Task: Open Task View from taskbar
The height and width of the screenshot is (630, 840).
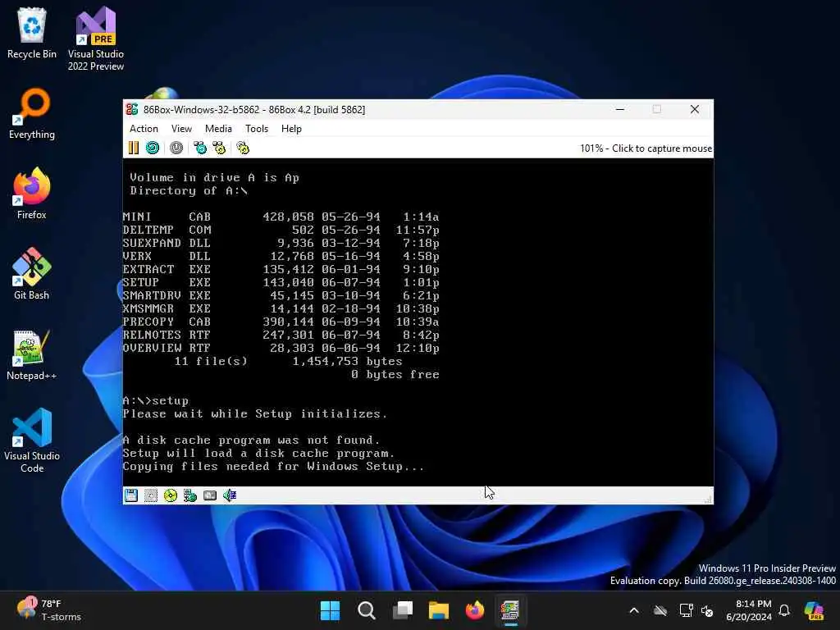Action: (402, 610)
